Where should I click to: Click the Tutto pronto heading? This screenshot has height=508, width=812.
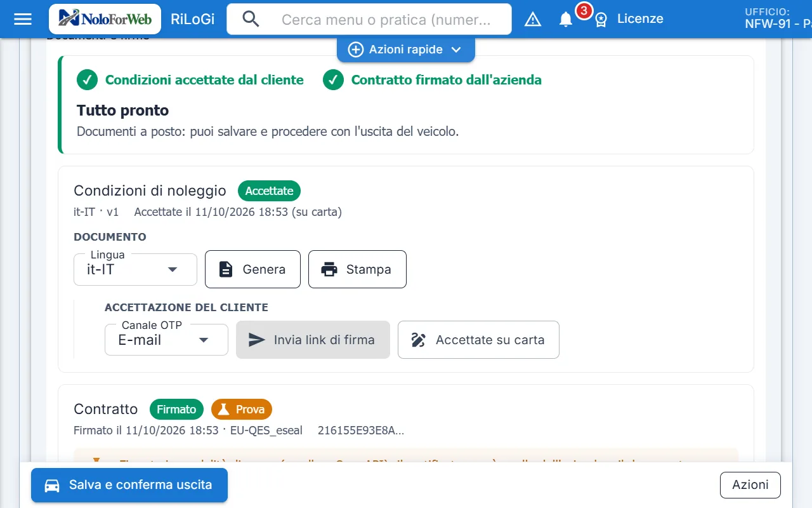pos(123,110)
